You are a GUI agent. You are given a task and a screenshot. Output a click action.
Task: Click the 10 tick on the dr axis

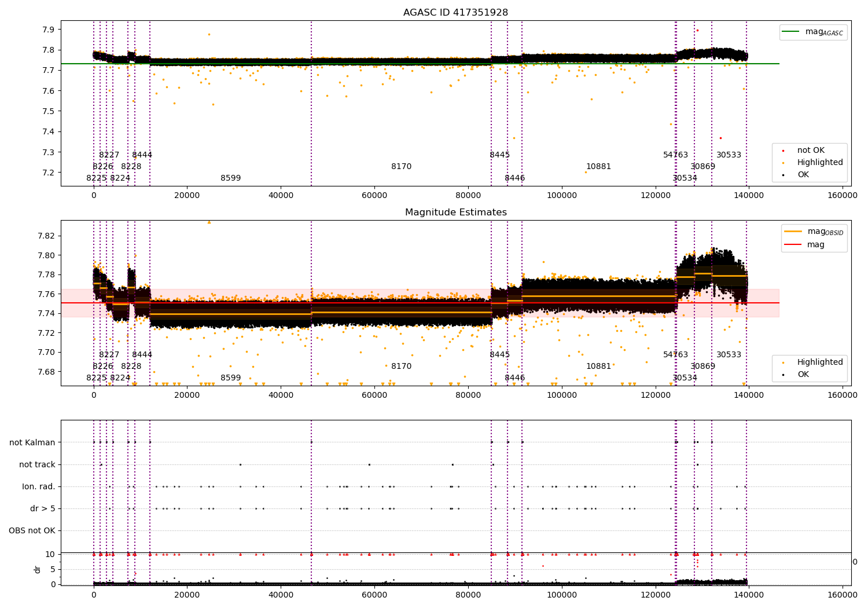pyautogui.click(x=50, y=554)
